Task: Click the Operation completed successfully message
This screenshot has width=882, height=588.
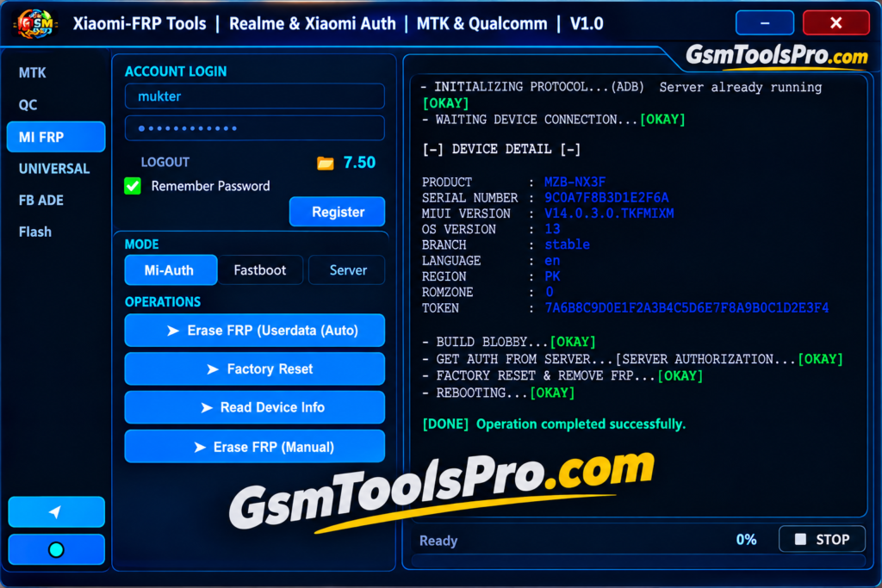Action: tap(581, 424)
